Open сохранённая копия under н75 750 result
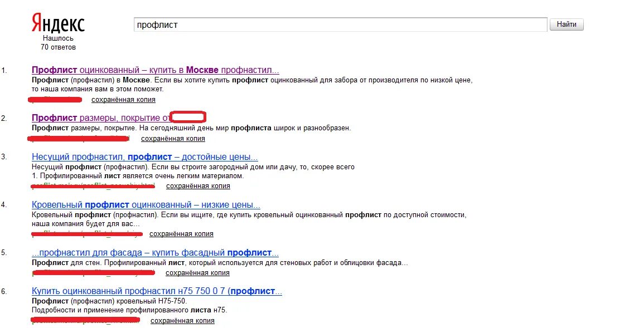This screenshot has height=328, width=644. tap(182, 321)
